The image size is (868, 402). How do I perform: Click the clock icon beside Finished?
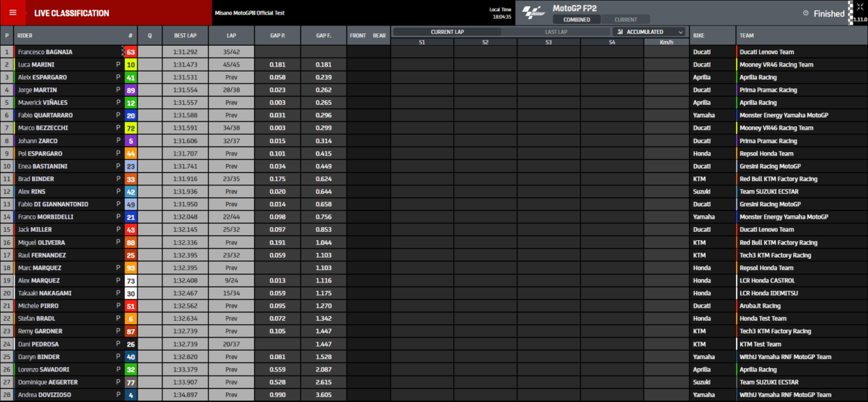806,13
